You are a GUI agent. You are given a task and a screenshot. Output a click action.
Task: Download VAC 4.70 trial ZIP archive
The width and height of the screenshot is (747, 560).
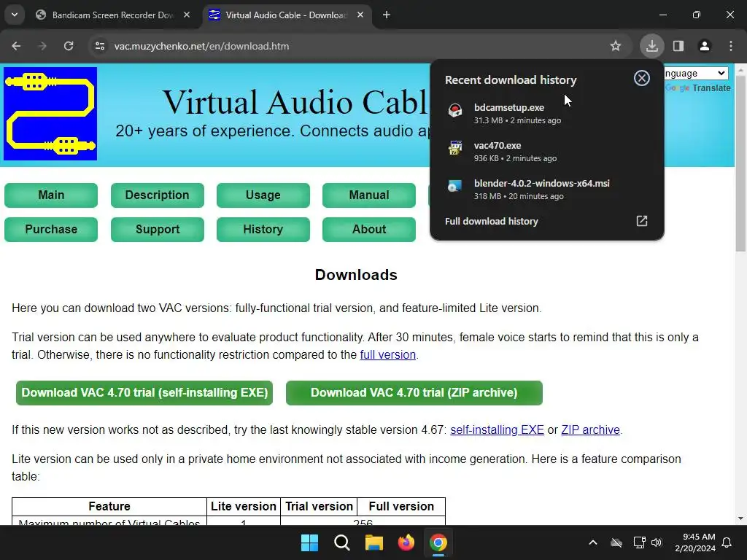pos(414,393)
